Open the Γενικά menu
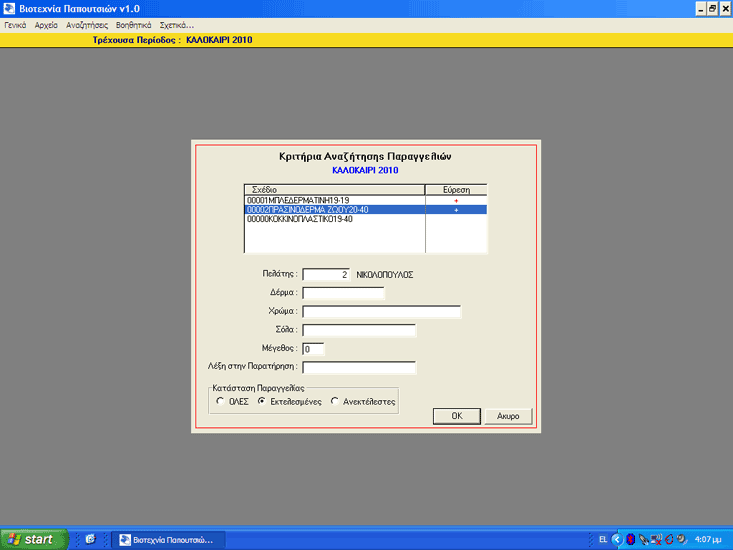733x550 pixels. coord(15,25)
